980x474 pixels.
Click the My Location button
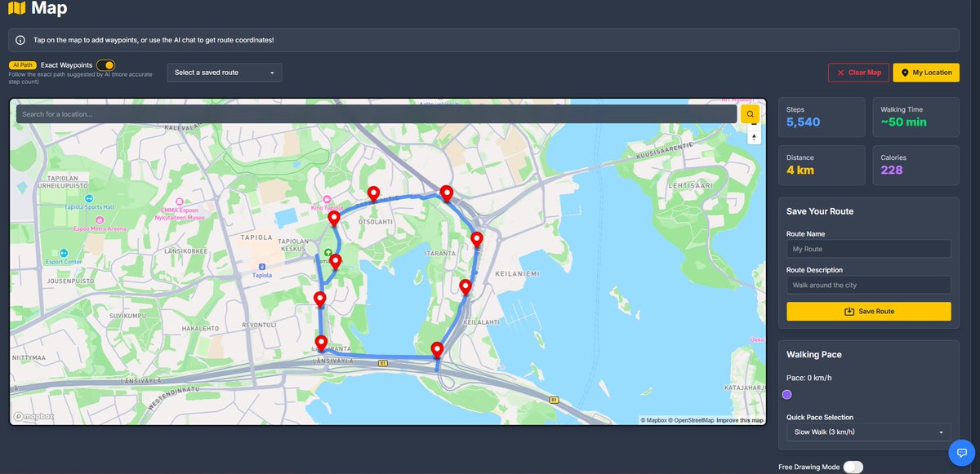[x=926, y=73]
